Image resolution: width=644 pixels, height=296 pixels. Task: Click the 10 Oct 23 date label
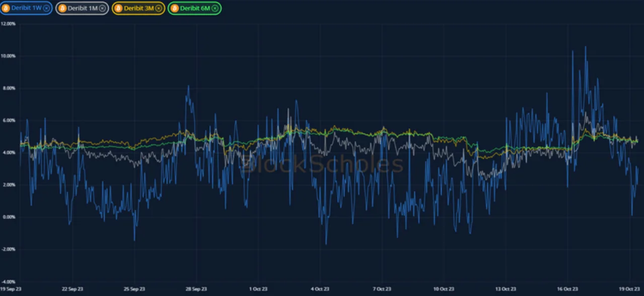click(444, 289)
